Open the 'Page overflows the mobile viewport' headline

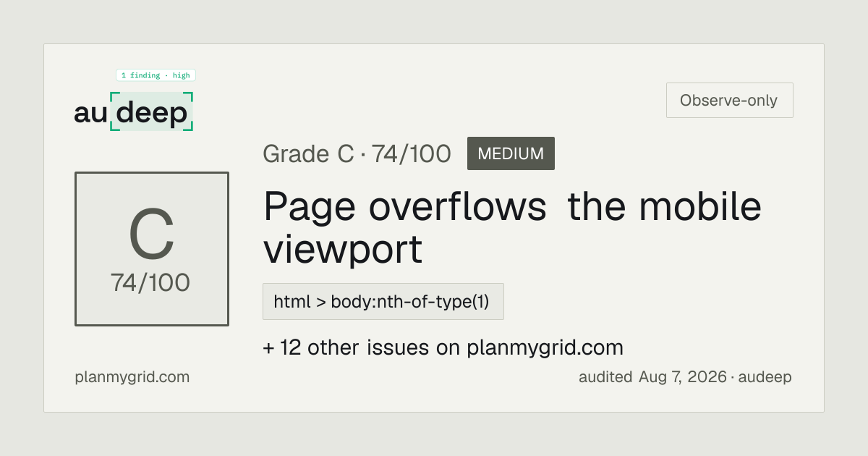click(512, 227)
